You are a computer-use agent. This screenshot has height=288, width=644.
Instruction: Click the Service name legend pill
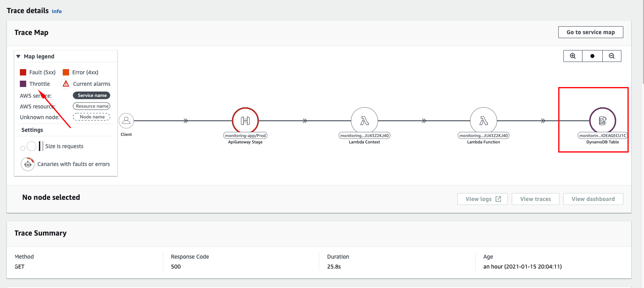92,95
